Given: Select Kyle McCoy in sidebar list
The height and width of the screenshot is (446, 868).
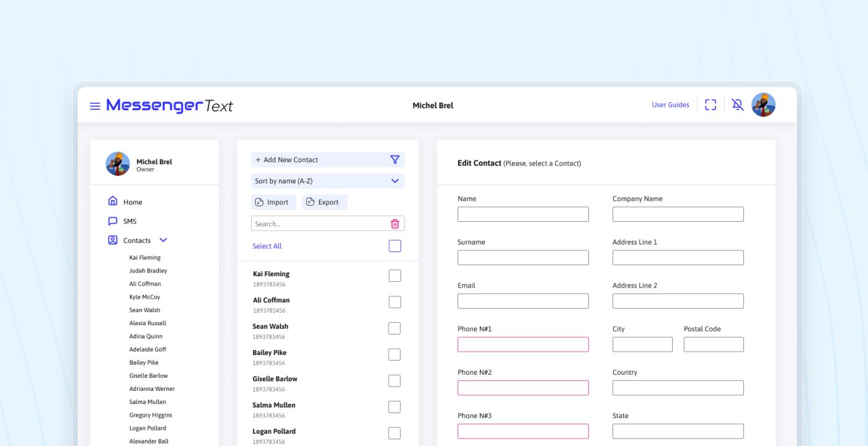Looking at the screenshot, I should [144, 297].
